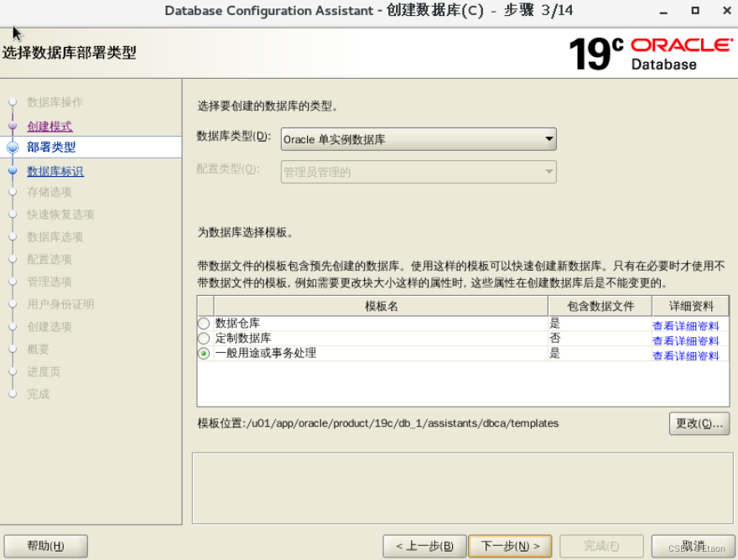Click 进度页 step in sidebar

click(44, 371)
